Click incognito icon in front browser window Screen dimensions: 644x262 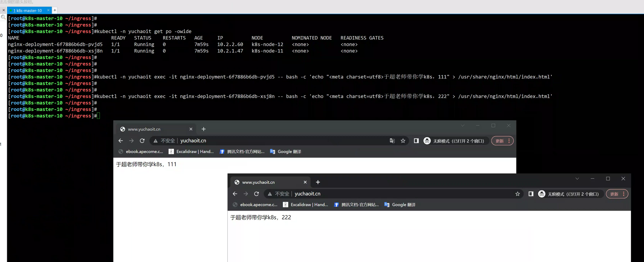coord(541,194)
